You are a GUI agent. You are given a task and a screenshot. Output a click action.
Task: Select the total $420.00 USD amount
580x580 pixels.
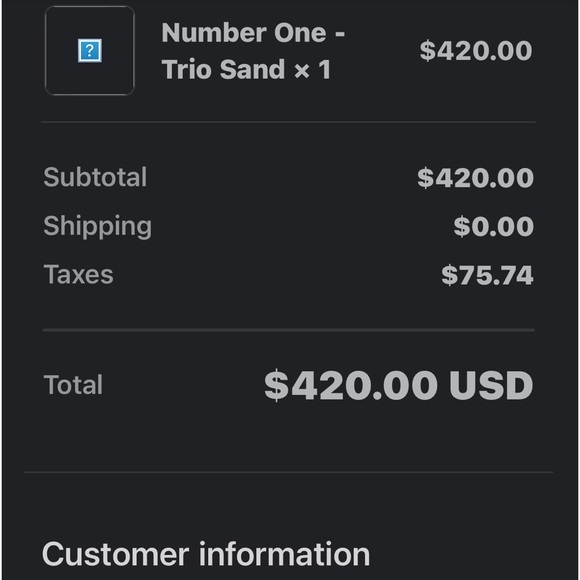point(398,385)
